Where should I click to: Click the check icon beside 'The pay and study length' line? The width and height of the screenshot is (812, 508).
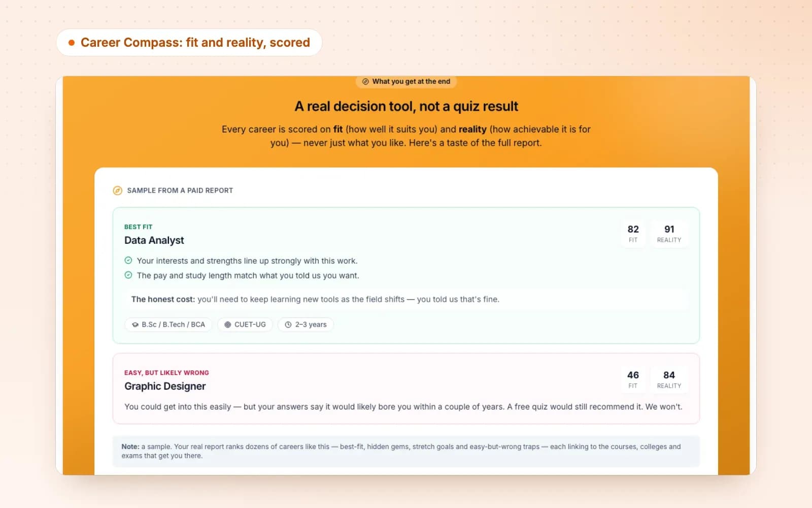tap(128, 275)
